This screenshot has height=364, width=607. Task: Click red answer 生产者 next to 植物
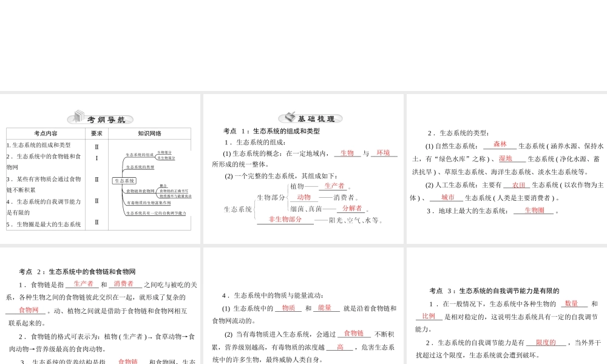334,186
